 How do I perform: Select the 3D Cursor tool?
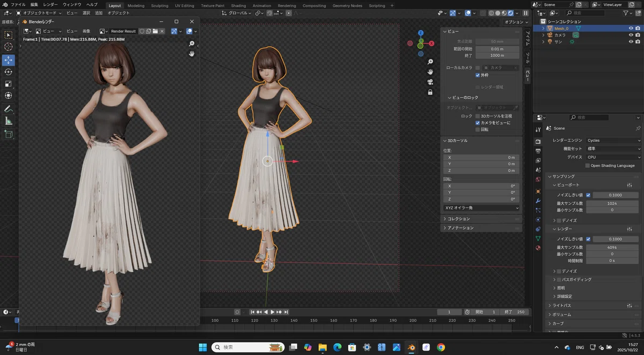pyautogui.click(x=9, y=47)
